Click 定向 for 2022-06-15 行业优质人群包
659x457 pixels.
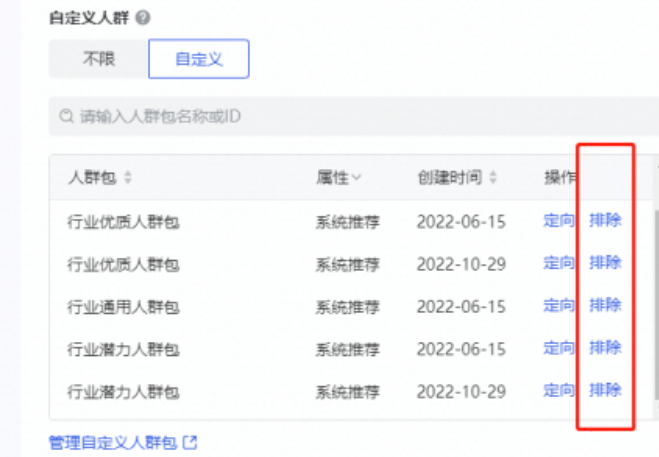point(559,220)
